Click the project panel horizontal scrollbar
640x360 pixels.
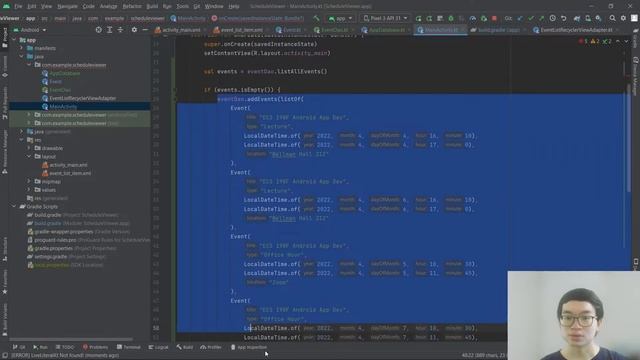coord(71,339)
